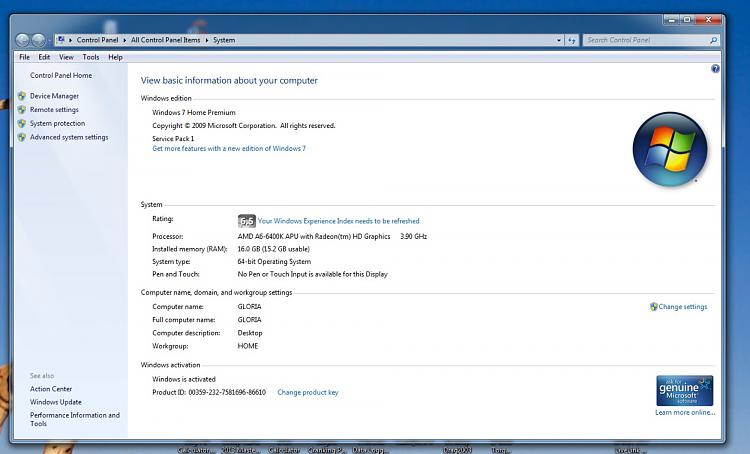Click the AMD A6-6400K APU processor text

[x=314, y=236]
